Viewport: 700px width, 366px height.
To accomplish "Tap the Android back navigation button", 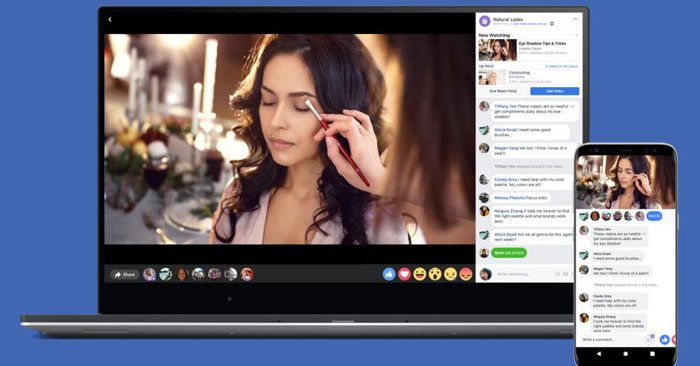I will 599,354.
